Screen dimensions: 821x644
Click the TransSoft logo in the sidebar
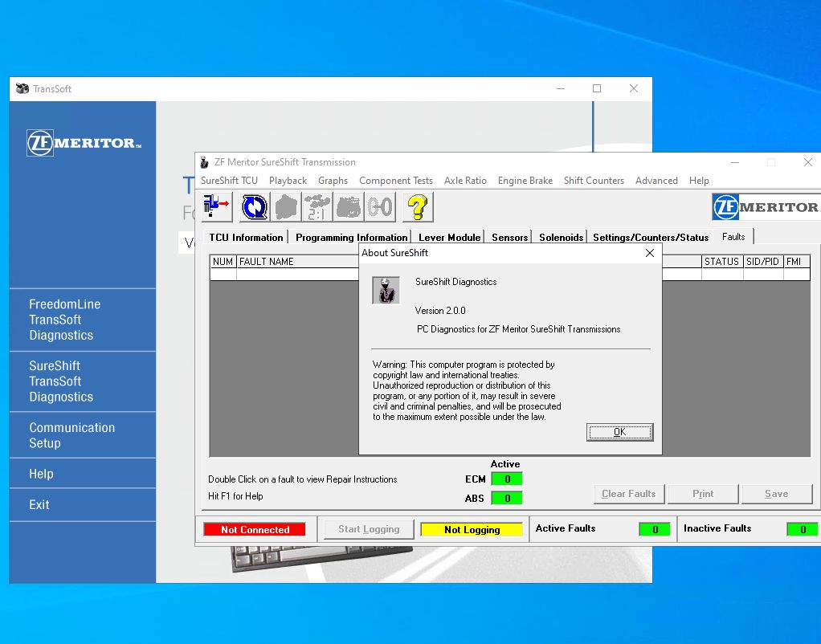tap(82, 143)
